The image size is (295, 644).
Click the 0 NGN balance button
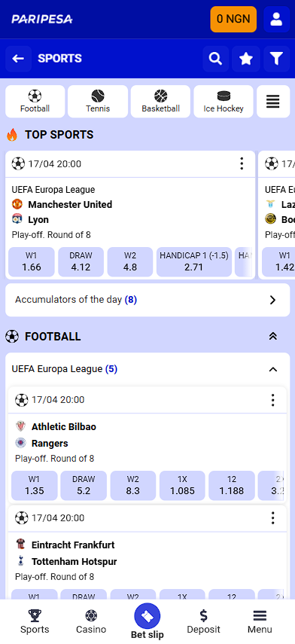point(233,19)
